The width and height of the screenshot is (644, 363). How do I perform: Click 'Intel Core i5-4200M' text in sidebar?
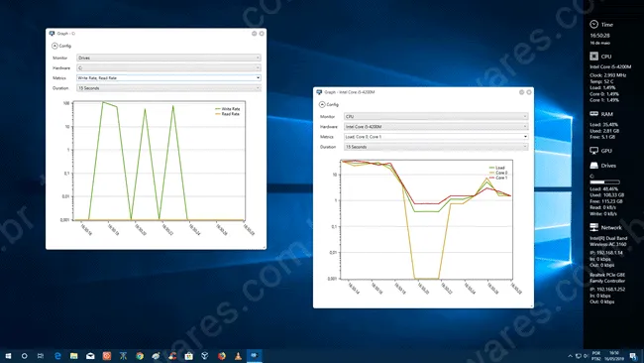click(610, 66)
